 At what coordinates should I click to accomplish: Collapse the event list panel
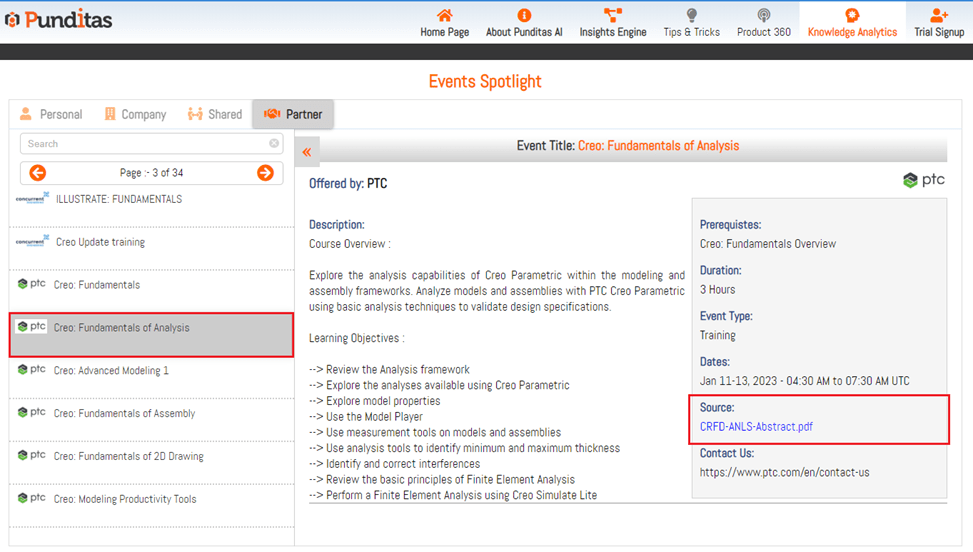click(307, 152)
